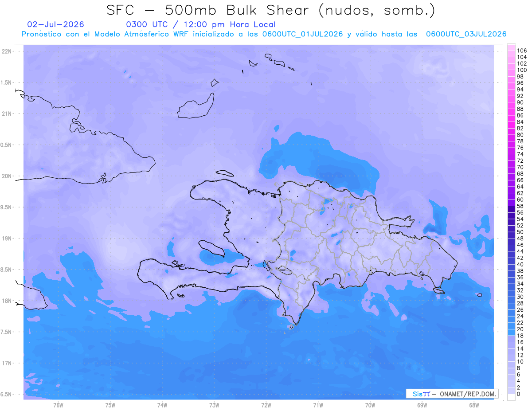
Task: Click the latitude label '22N'
Action: click(x=7, y=51)
